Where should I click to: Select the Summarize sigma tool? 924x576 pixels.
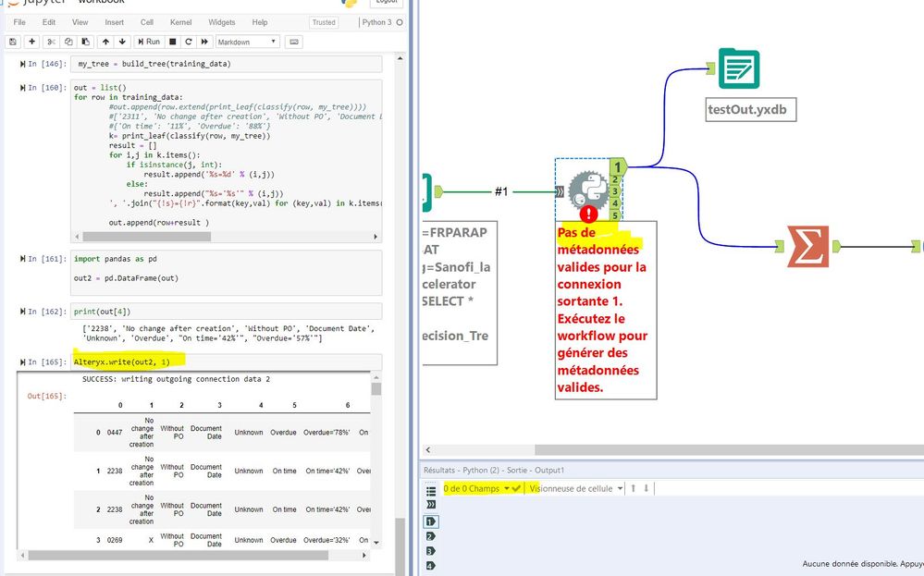tap(809, 246)
